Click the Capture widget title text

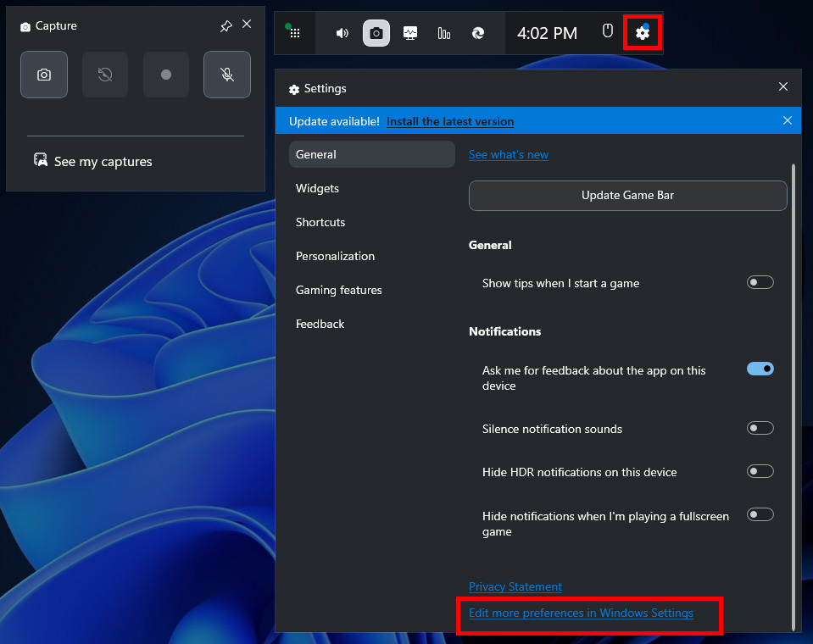(x=56, y=26)
